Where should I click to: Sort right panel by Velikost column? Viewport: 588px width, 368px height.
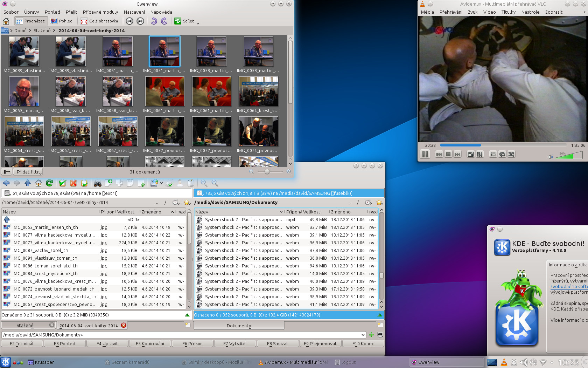[311, 212]
